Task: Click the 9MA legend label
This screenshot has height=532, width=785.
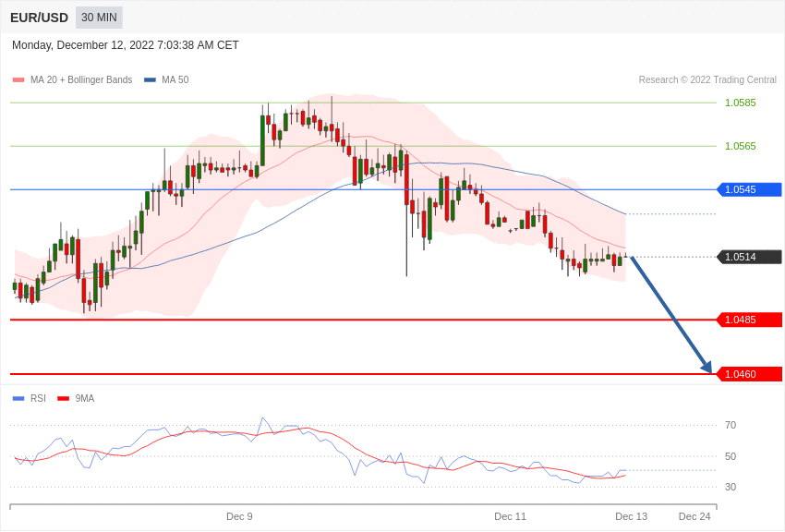Action: point(85,398)
